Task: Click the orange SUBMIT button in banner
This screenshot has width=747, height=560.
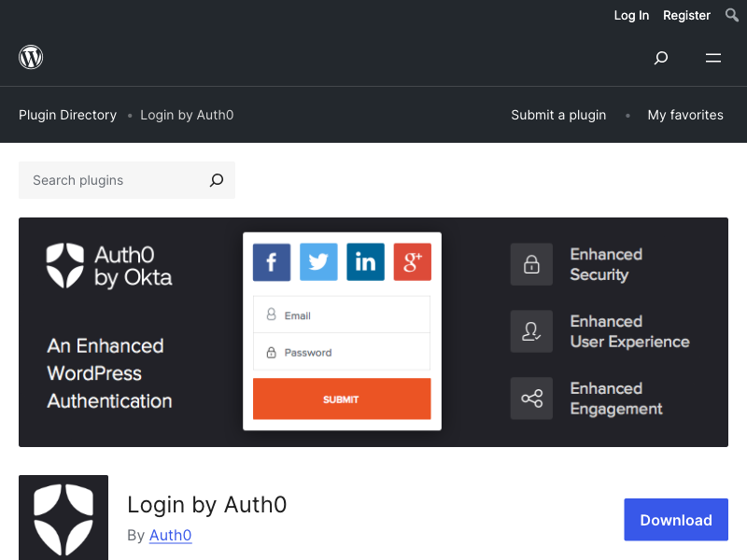Action: (x=342, y=399)
